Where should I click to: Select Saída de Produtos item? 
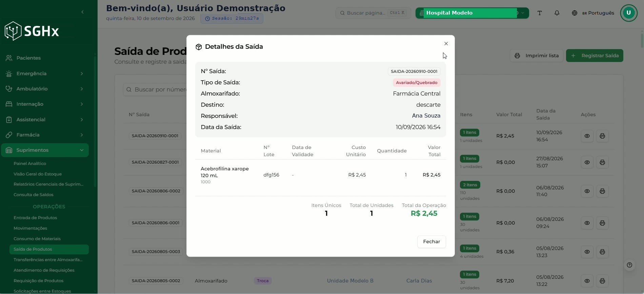[49, 249]
